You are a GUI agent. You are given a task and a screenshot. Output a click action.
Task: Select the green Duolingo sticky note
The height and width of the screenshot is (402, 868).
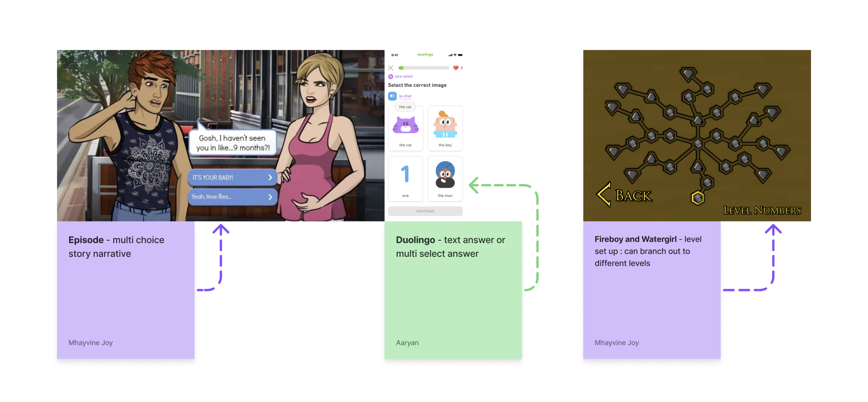[x=453, y=290]
